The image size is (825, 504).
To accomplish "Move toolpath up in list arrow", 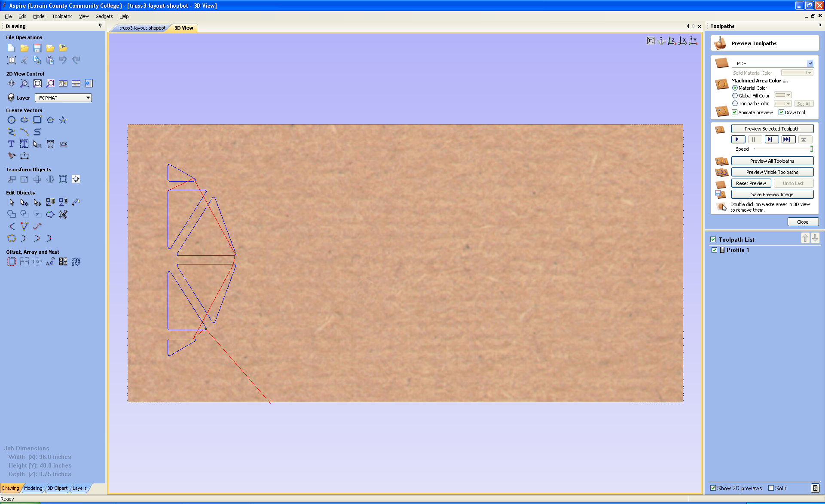I will (805, 238).
